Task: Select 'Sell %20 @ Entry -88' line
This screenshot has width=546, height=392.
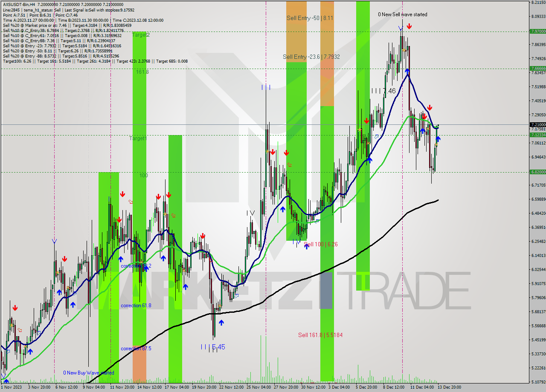Action: click(61, 56)
